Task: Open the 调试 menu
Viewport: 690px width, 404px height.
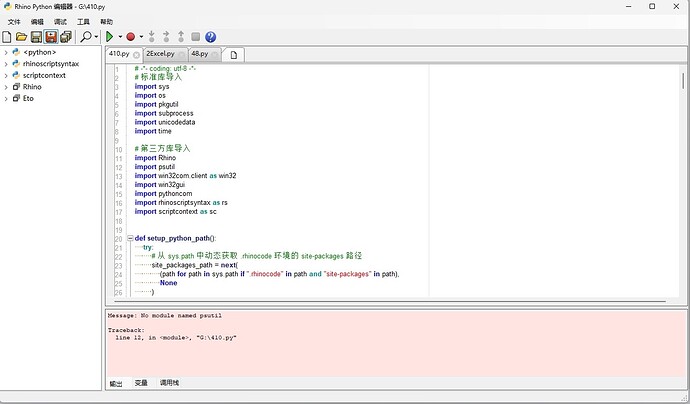Action: pos(60,22)
